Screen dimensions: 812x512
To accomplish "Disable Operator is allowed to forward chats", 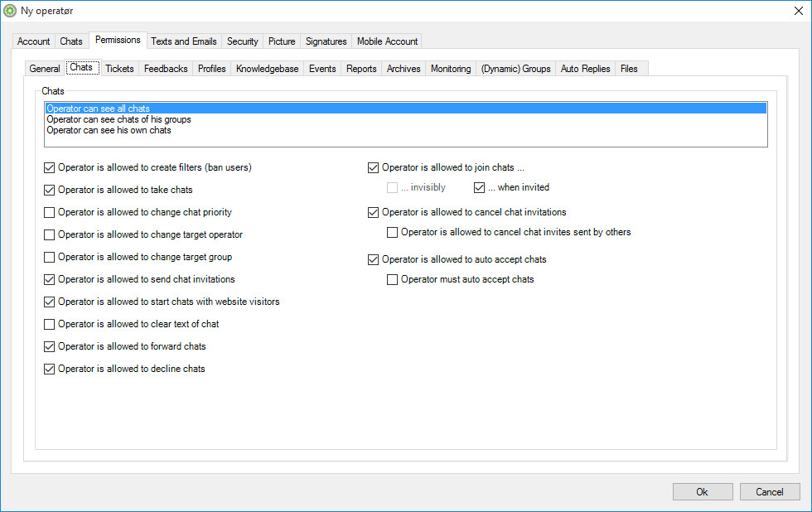I will click(x=49, y=346).
